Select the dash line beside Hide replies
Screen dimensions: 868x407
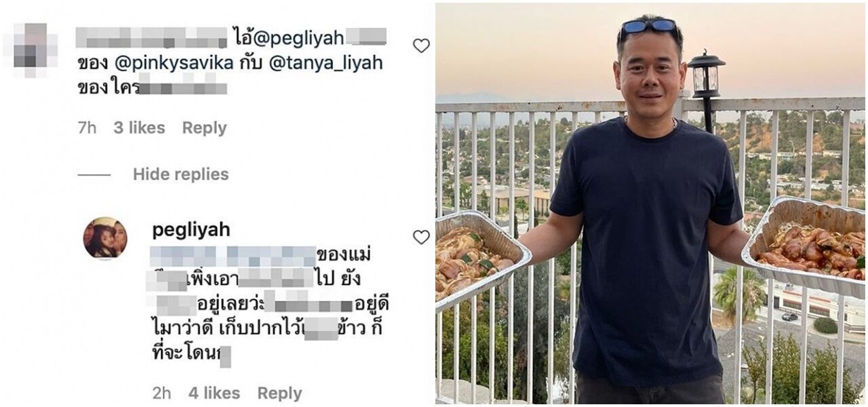click(x=94, y=175)
